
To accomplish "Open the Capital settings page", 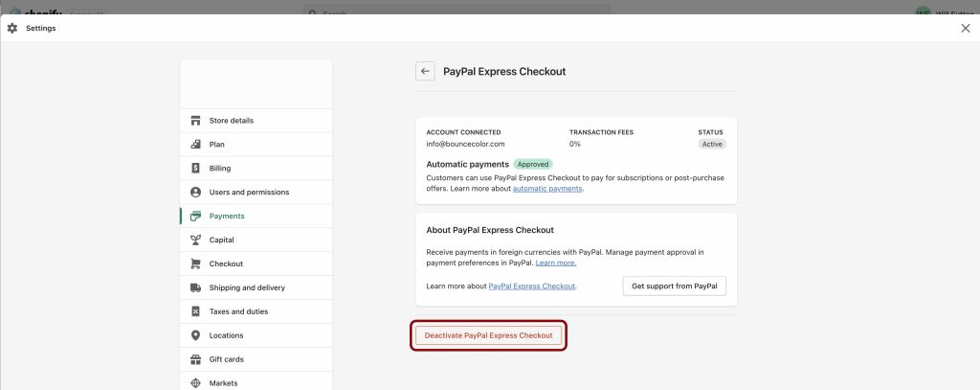I will pyautogui.click(x=256, y=240).
